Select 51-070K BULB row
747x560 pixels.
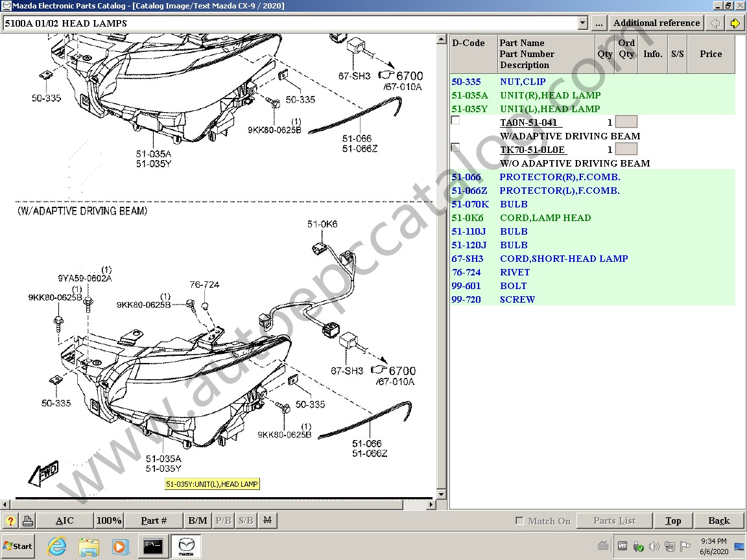coord(592,204)
